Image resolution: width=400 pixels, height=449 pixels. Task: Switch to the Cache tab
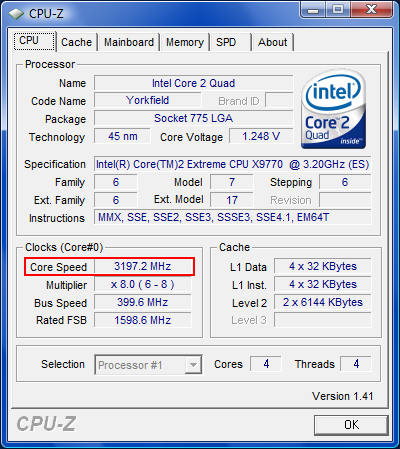76,42
